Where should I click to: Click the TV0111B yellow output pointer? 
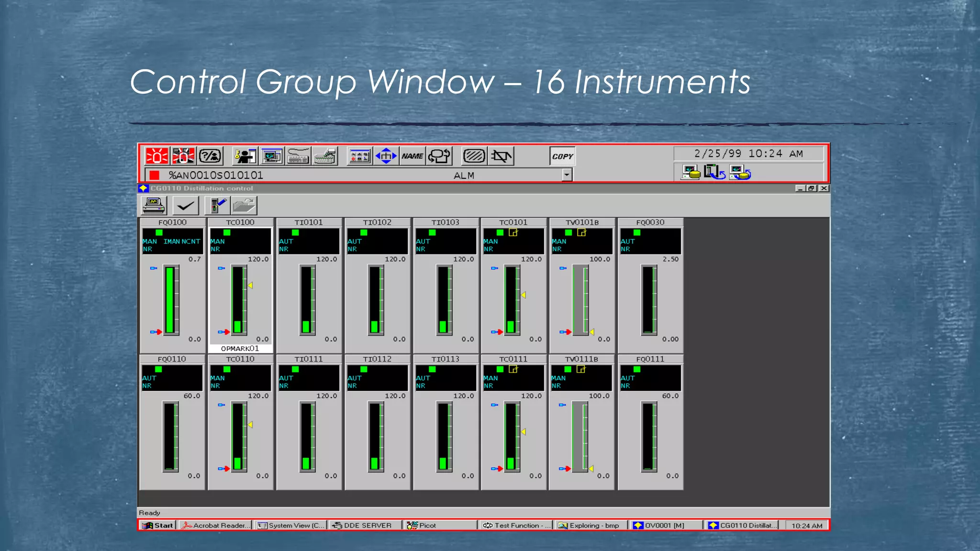[x=591, y=469]
